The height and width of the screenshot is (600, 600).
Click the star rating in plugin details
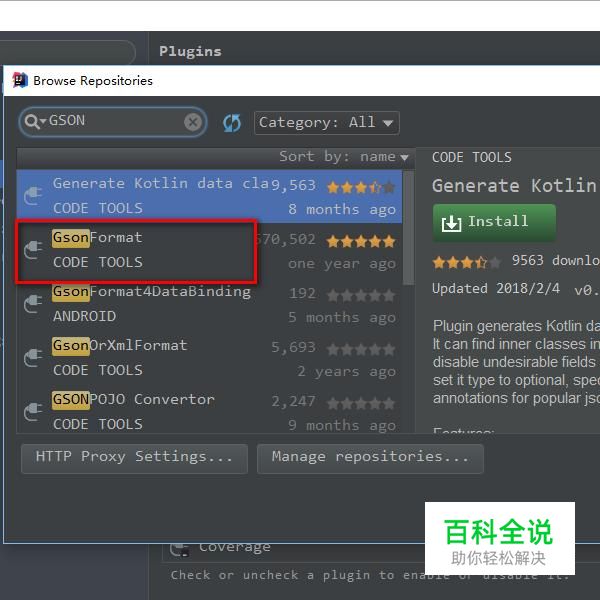[467, 262]
